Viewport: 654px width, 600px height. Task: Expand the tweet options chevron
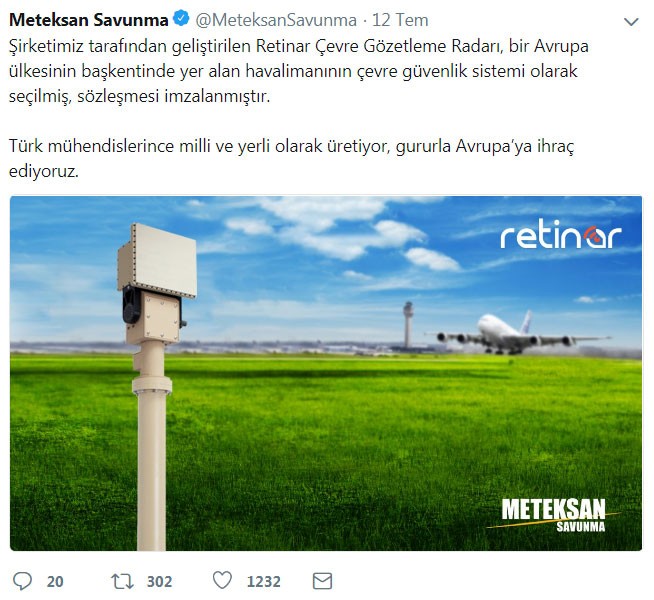[x=631, y=22]
